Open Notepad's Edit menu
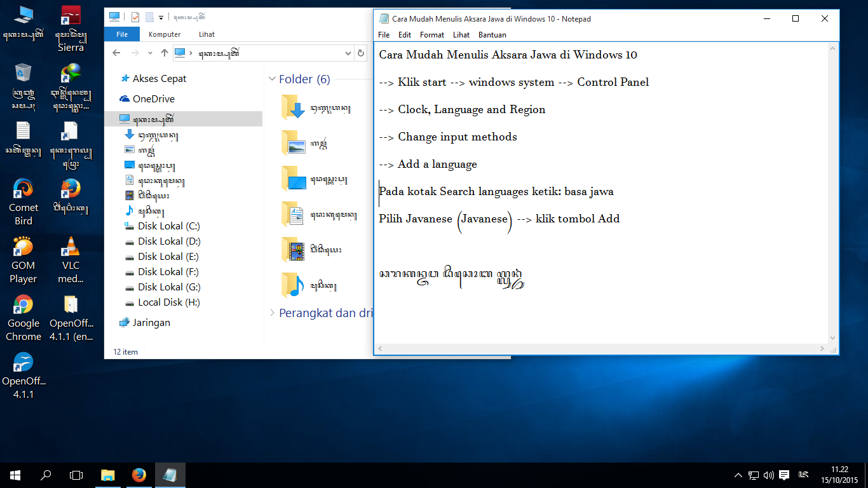 pos(405,35)
